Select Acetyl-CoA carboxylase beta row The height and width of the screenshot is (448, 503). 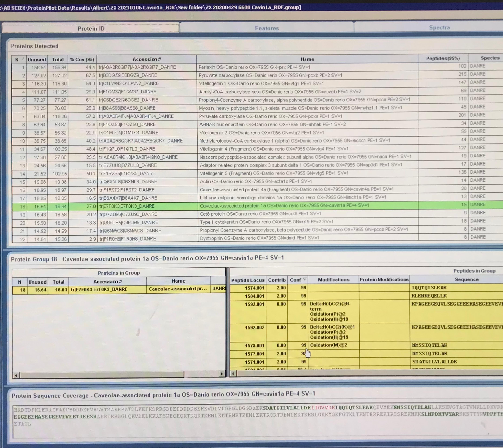pyautogui.click(x=257, y=92)
